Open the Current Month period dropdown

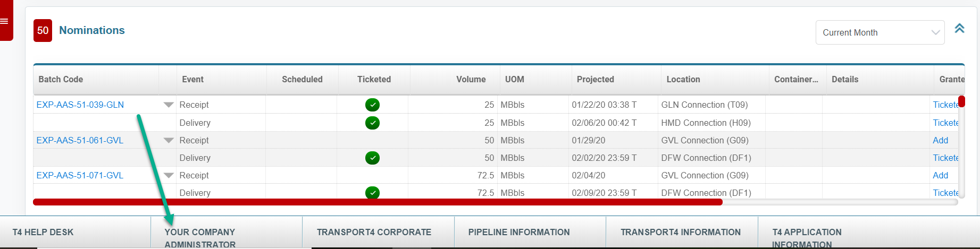(880, 33)
